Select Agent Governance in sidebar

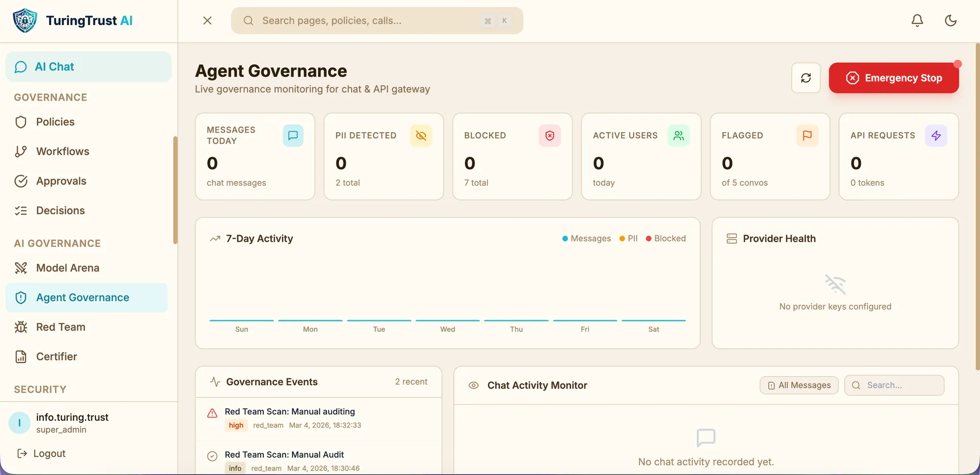pos(87,297)
